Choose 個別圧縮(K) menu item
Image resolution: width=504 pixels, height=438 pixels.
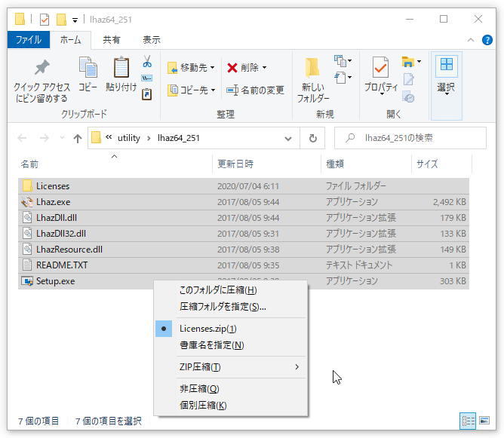[x=230, y=406]
